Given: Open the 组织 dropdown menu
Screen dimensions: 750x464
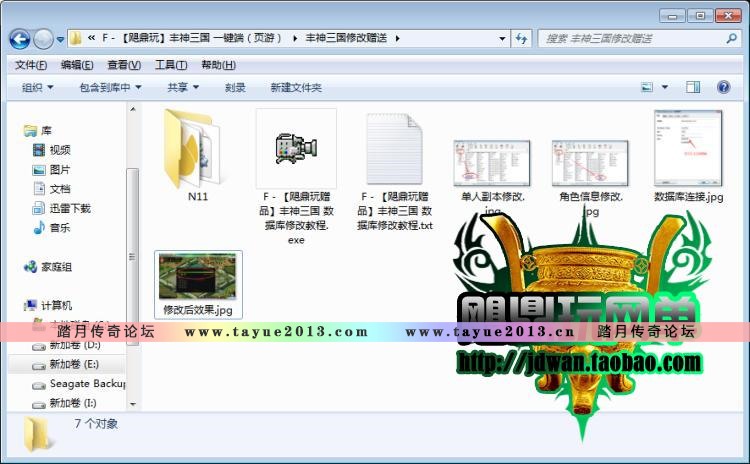Looking at the screenshot, I should [x=37, y=88].
